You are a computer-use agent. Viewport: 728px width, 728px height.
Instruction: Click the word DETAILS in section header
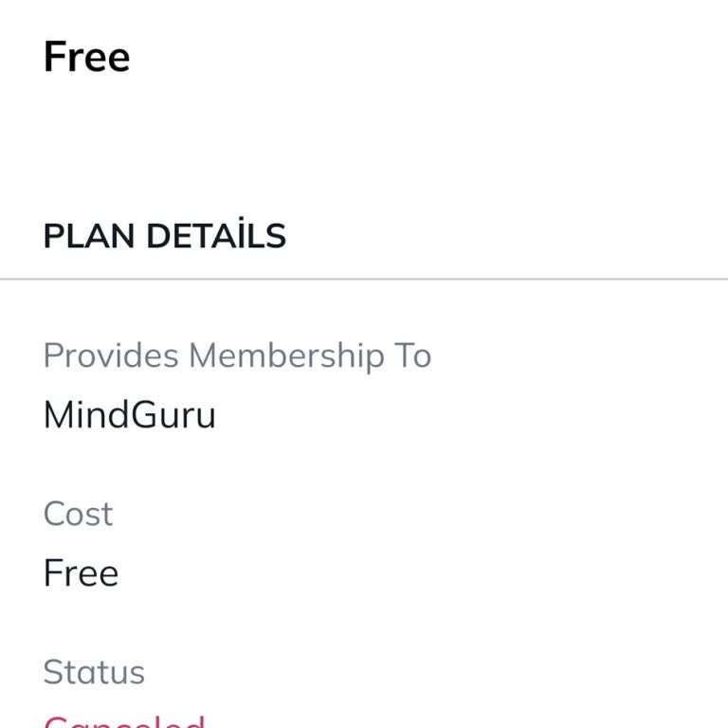tap(216, 234)
